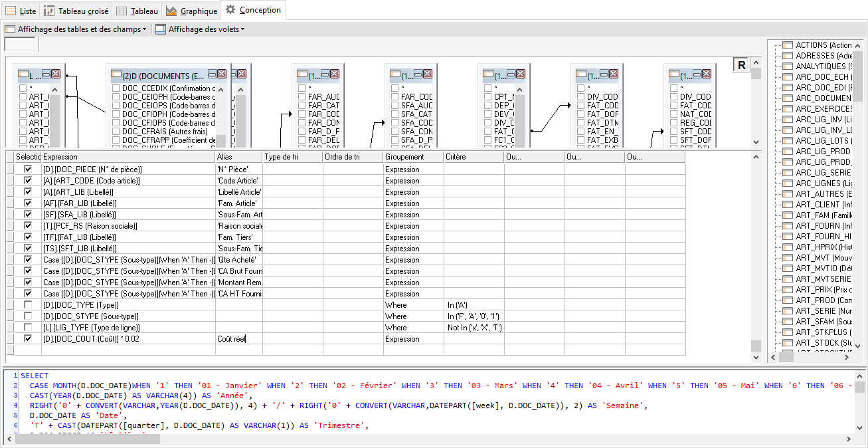Viewport: 868px width, 448px height.
Task: Click the Groupement column header
Action: tap(414, 157)
